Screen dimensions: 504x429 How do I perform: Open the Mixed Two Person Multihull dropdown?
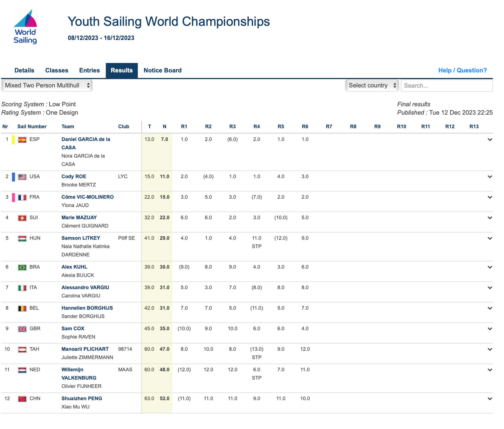coord(47,85)
